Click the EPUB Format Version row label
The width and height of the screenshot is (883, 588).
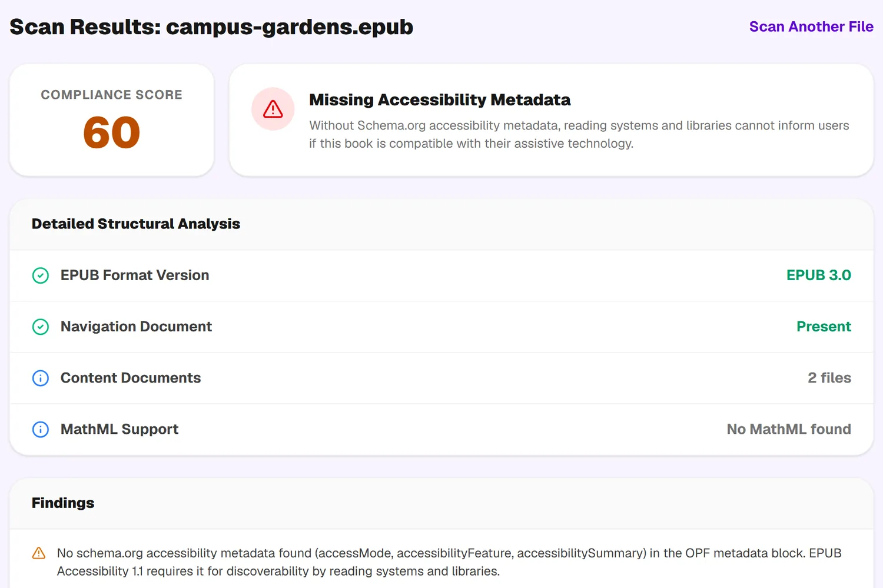coord(135,275)
